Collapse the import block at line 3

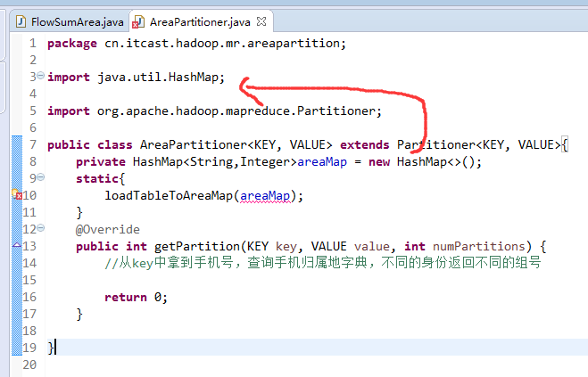click(x=41, y=75)
